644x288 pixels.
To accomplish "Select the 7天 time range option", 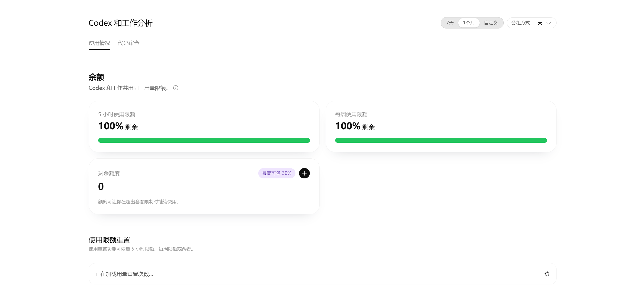I will pyautogui.click(x=450, y=23).
